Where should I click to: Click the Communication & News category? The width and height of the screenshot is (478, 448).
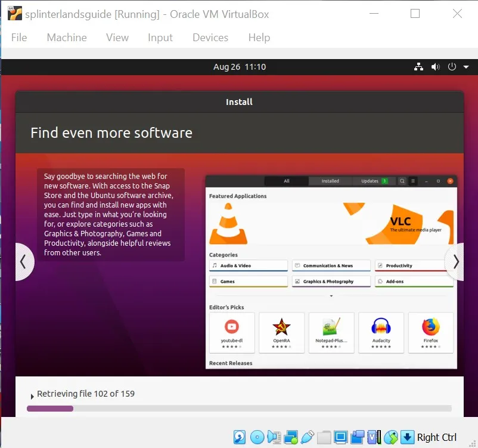[331, 265]
